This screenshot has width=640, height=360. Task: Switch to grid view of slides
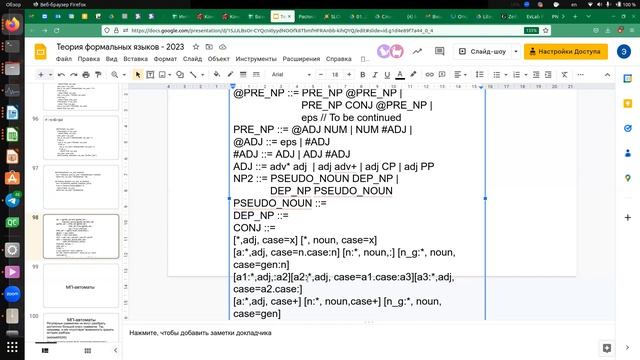(87, 351)
